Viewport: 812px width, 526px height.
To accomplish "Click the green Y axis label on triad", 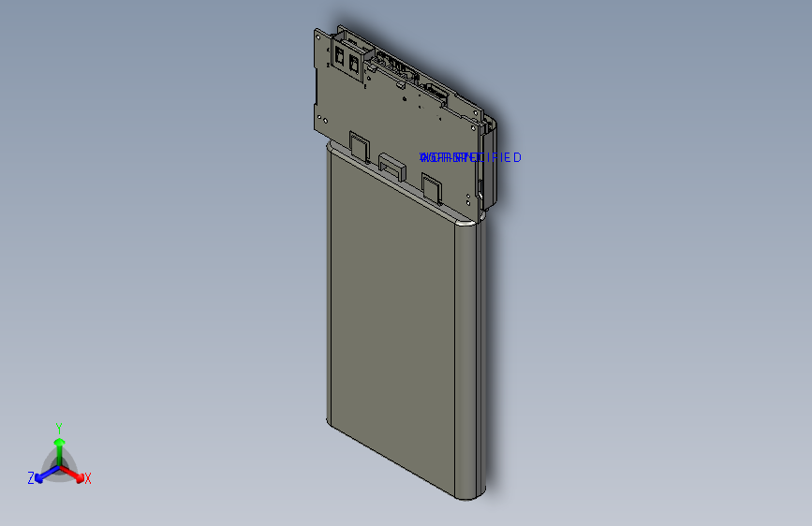I will click(59, 429).
